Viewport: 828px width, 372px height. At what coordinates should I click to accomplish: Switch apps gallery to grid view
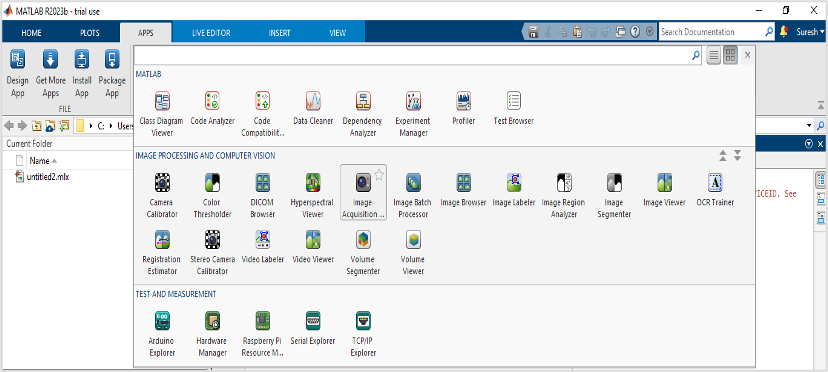tap(730, 55)
